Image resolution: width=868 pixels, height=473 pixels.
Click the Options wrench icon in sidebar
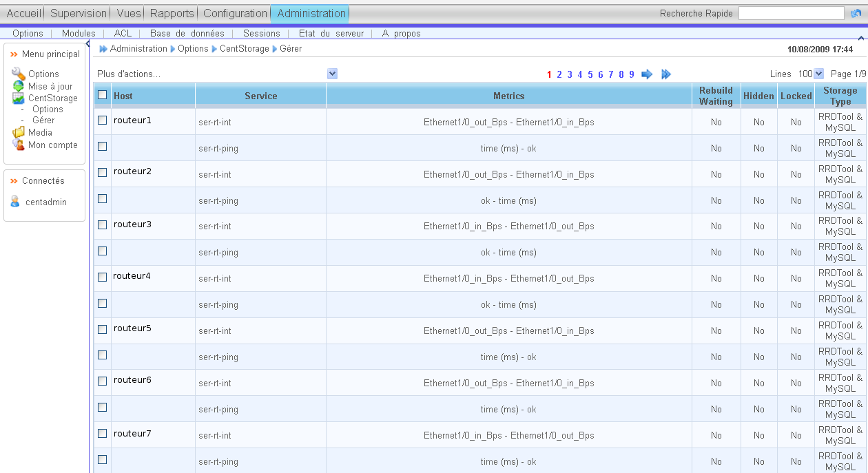coord(19,74)
